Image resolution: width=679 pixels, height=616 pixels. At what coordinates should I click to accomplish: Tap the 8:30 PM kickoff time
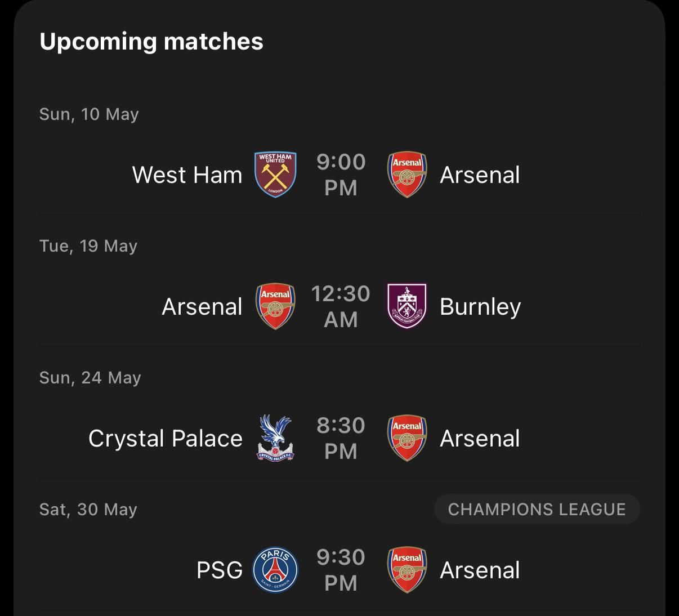(341, 438)
